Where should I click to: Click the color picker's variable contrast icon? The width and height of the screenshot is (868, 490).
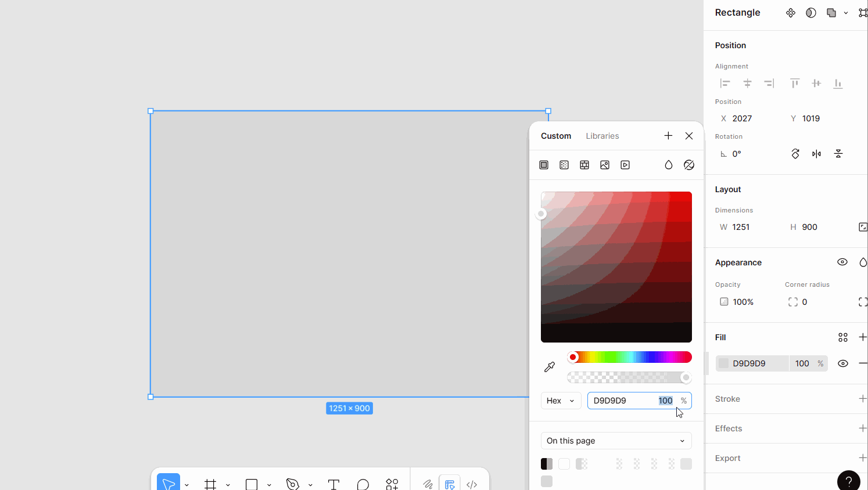pos(689,165)
